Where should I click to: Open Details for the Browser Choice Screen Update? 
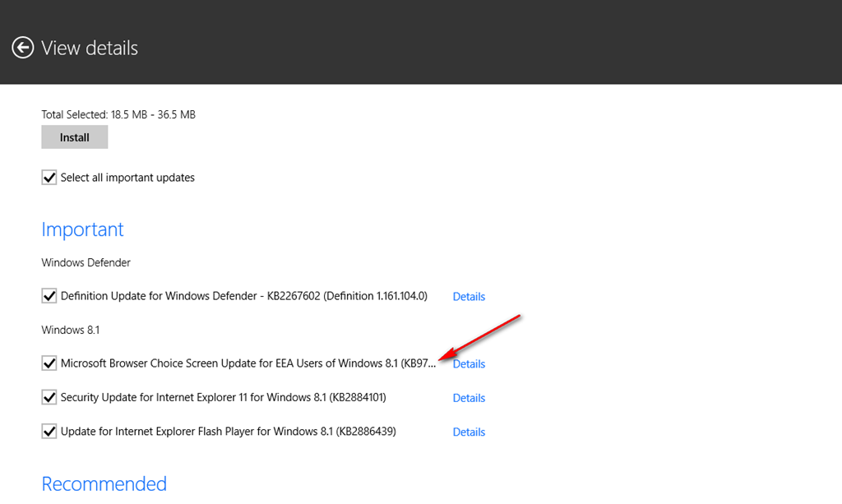point(469,364)
